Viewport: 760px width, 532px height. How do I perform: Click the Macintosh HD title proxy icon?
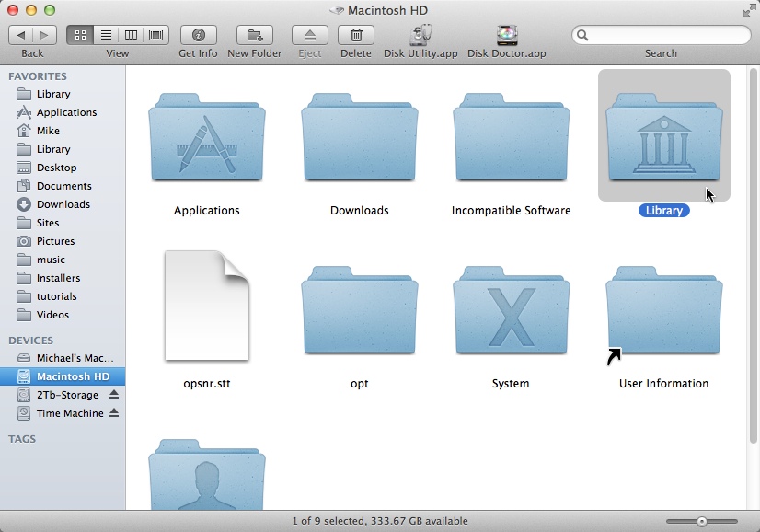pos(337,10)
